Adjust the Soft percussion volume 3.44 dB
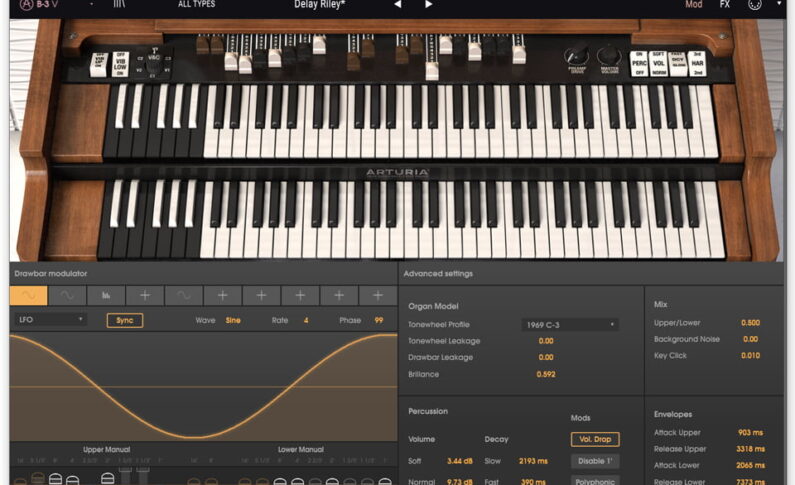This screenshot has width=795, height=485. [460, 461]
